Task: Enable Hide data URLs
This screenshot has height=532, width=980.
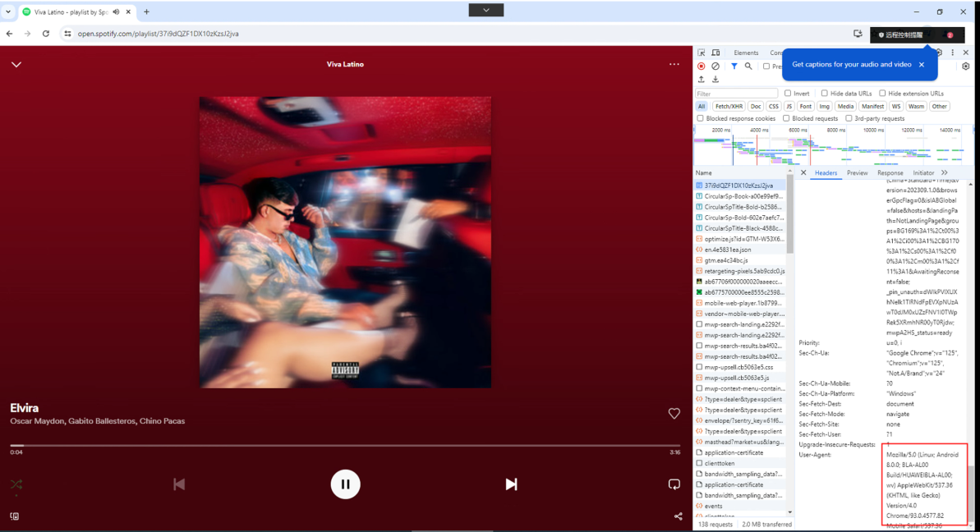Action: coord(825,93)
